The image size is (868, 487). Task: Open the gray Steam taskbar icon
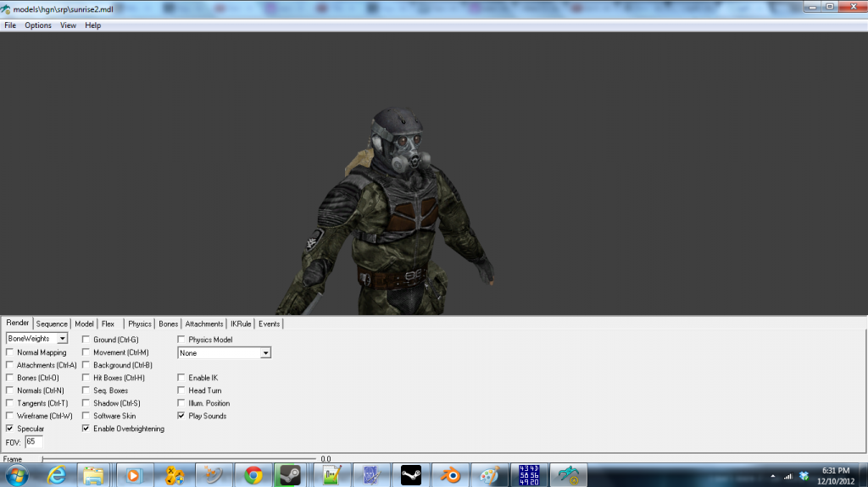tap(290, 475)
